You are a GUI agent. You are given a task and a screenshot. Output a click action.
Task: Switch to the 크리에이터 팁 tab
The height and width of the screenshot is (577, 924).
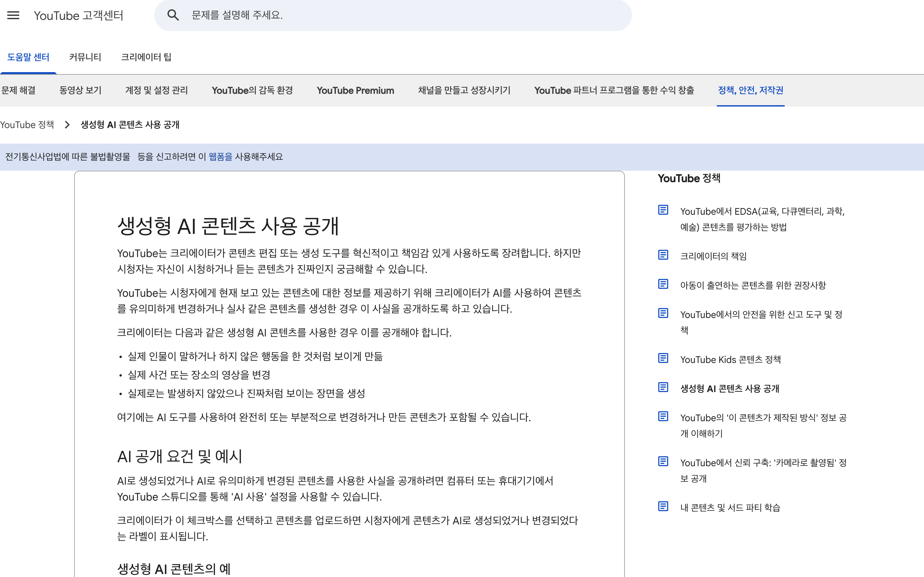point(146,57)
